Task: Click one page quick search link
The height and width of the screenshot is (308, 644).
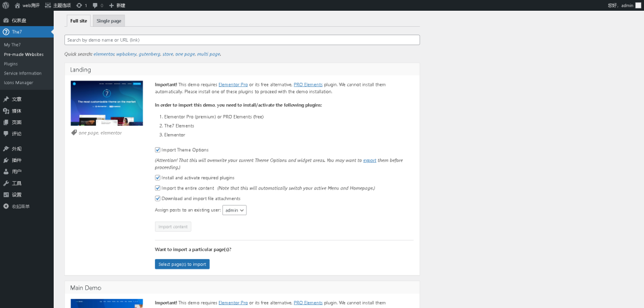Action: (x=185, y=54)
